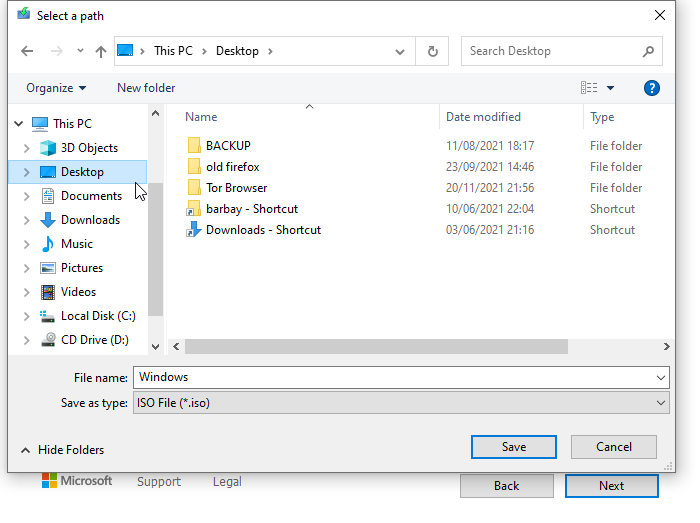The height and width of the screenshot is (523, 700).
Task: Go back with the left arrow navigation icon
Action: click(x=27, y=51)
